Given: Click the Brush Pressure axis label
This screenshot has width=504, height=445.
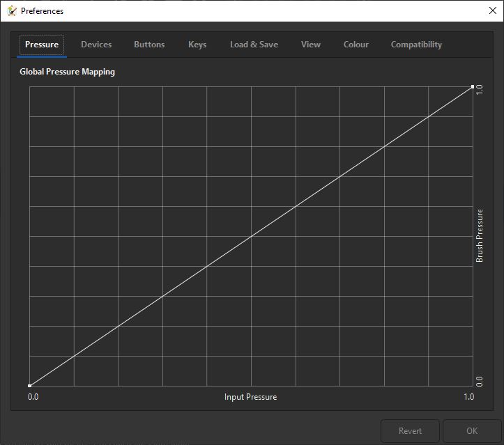Looking at the screenshot, I should (479, 235).
